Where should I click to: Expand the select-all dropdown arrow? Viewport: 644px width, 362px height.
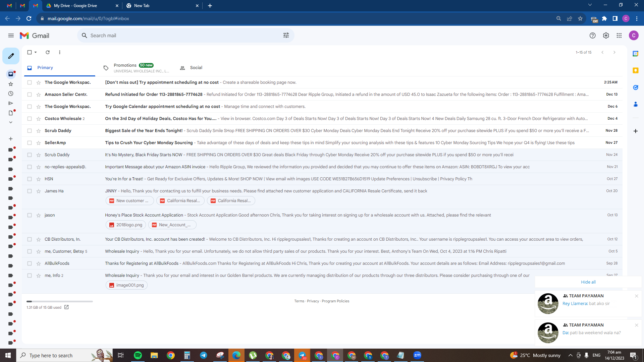pos(36,52)
